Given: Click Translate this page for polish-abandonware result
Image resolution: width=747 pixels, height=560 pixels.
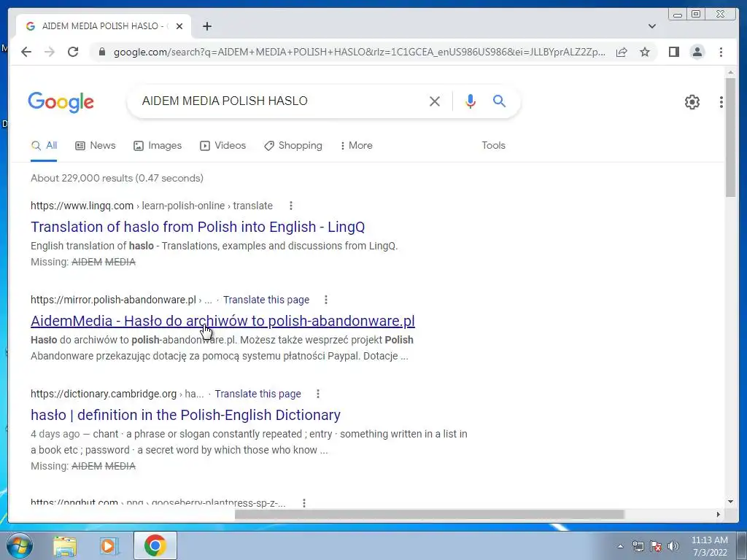Looking at the screenshot, I should [266, 300].
